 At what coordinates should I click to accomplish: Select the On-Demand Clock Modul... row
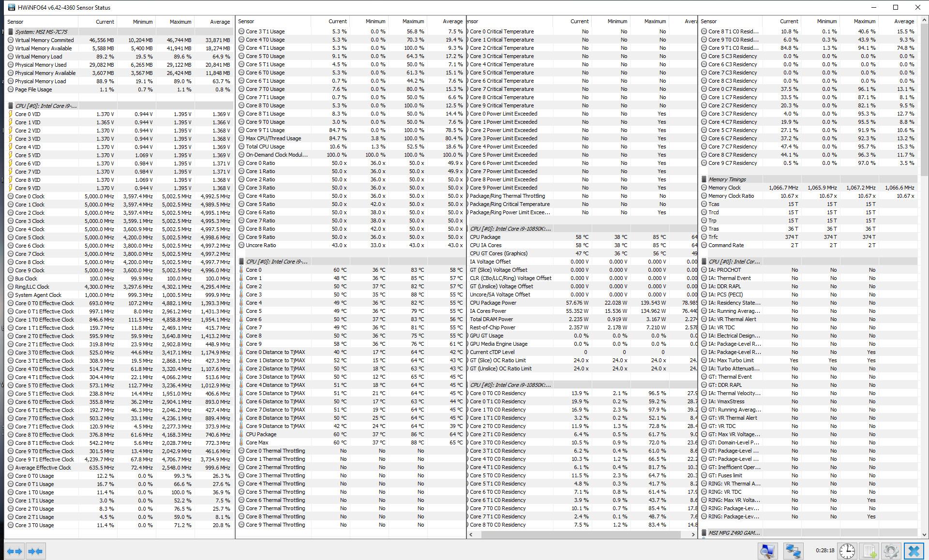pyautogui.click(x=351, y=155)
